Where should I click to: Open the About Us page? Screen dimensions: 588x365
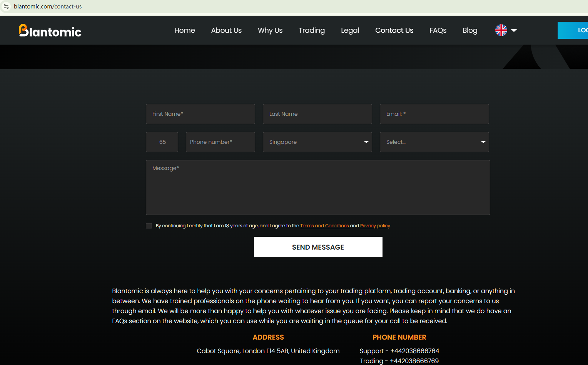(x=226, y=30)
